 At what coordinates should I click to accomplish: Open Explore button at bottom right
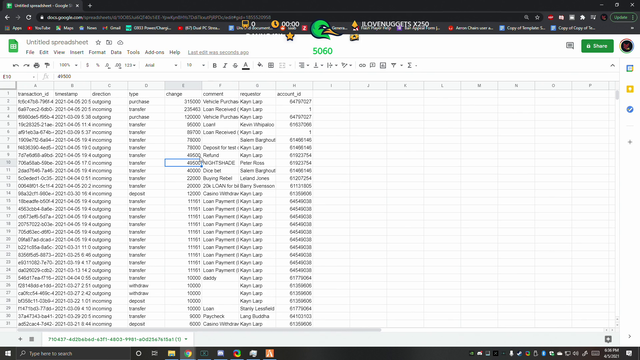pos(608,339)
